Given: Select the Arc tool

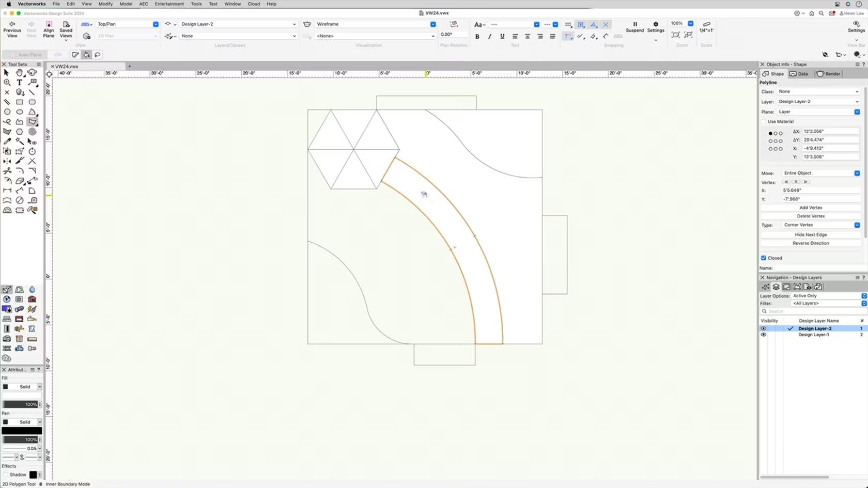Looking at the screenshot, I should (32, 112).
